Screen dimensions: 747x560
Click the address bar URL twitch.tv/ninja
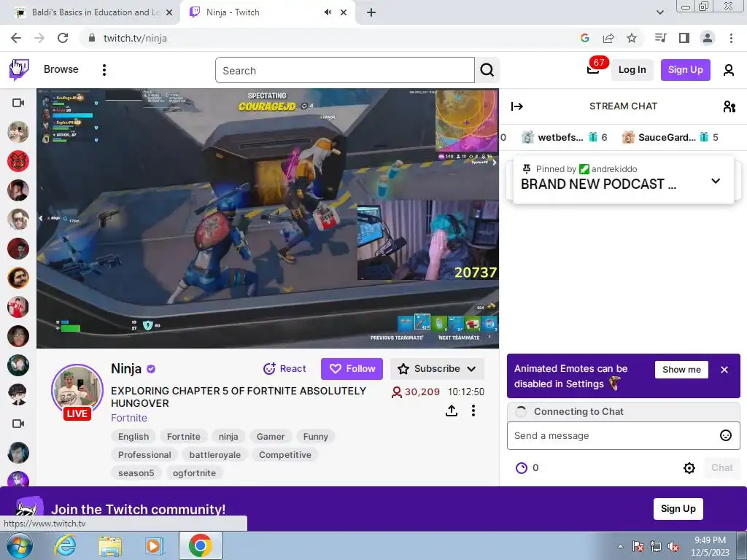[135, 38]
